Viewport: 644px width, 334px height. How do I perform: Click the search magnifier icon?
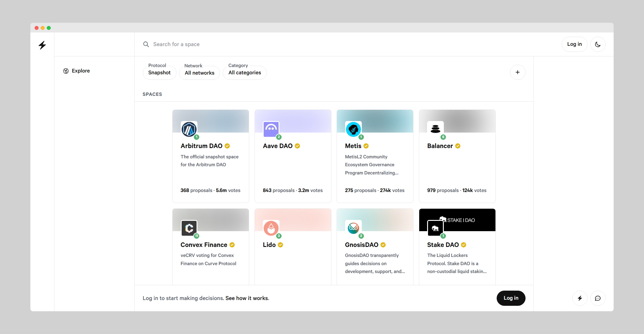[x=146, y=44]
